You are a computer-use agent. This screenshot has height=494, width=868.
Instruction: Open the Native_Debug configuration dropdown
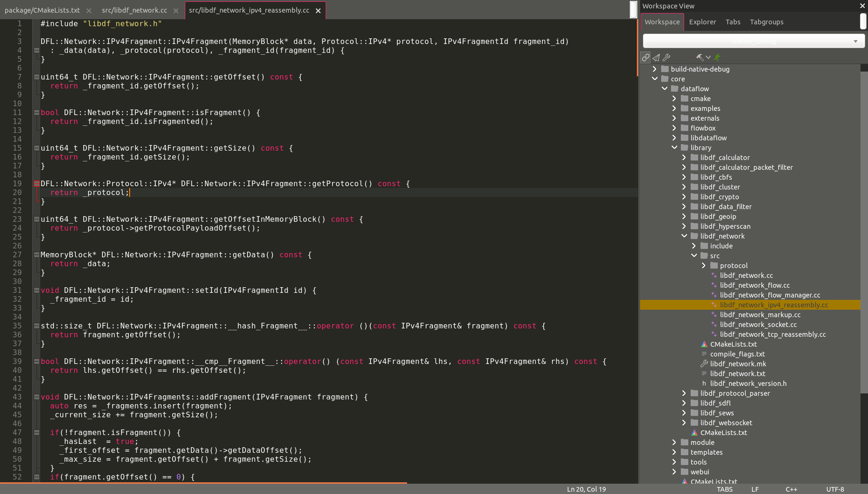click(x=855, y=41)
